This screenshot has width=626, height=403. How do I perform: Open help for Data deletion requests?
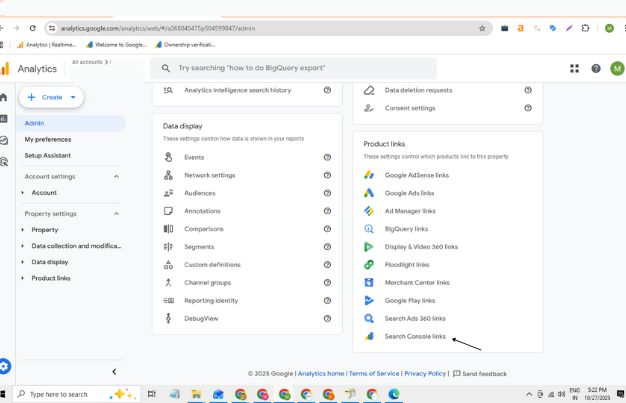pyautogui.click(x=528, y=90)
